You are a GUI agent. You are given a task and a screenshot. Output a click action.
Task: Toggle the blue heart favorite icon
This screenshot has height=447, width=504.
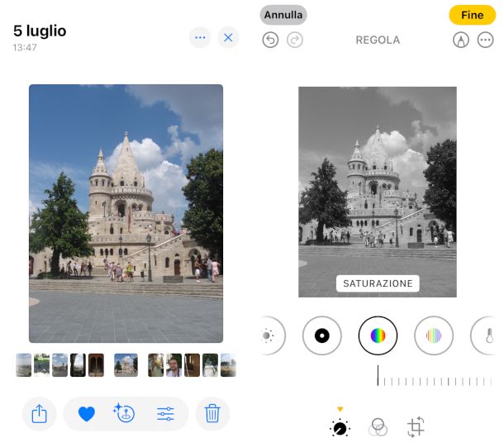pos(87,414)
